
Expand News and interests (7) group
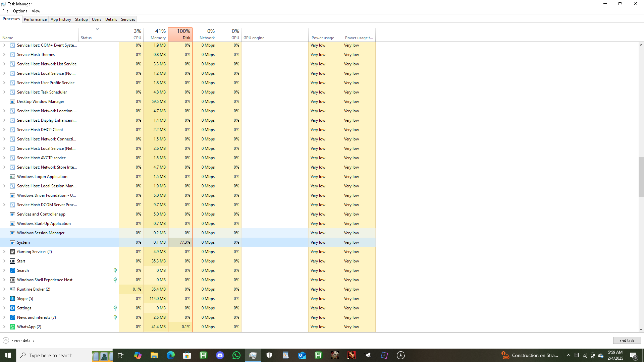4,317
